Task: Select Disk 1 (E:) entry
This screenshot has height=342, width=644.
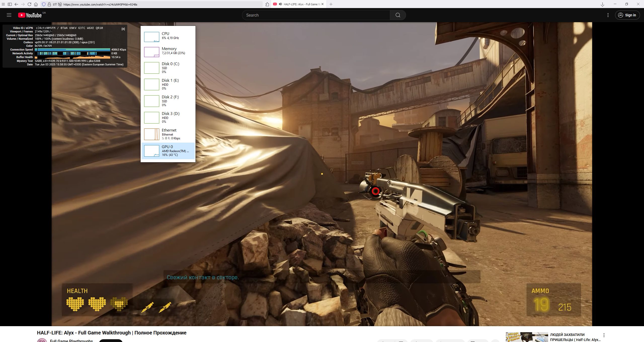Action: [x=168, y=84]
